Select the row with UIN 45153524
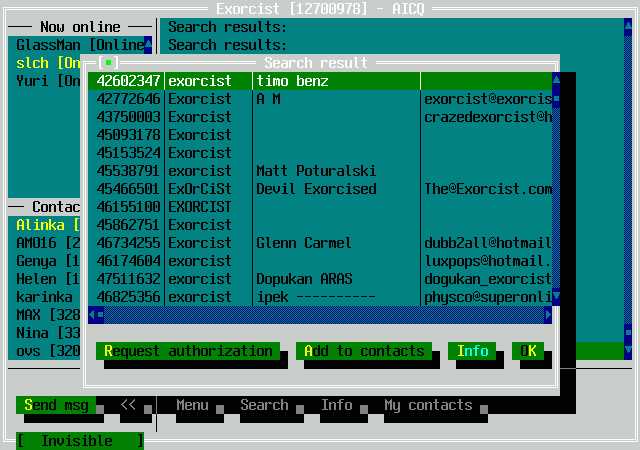The width and height of the screenshot is (640, 450). [320, 153]
